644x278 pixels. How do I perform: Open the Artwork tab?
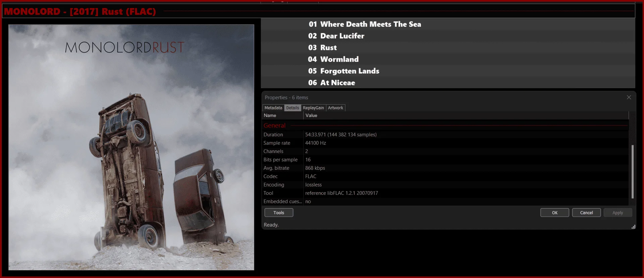pos(335,108)
